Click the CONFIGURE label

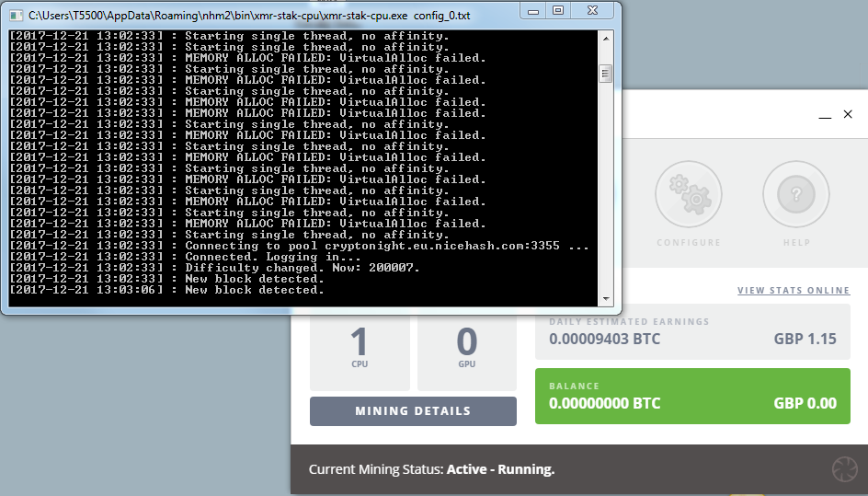pyautogui.click(x=689, y=243)
